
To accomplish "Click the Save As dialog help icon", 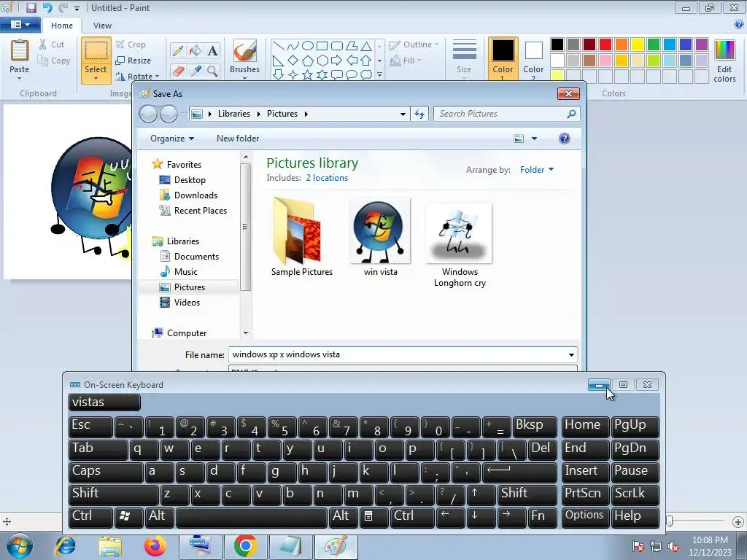I will coord(565,139).
